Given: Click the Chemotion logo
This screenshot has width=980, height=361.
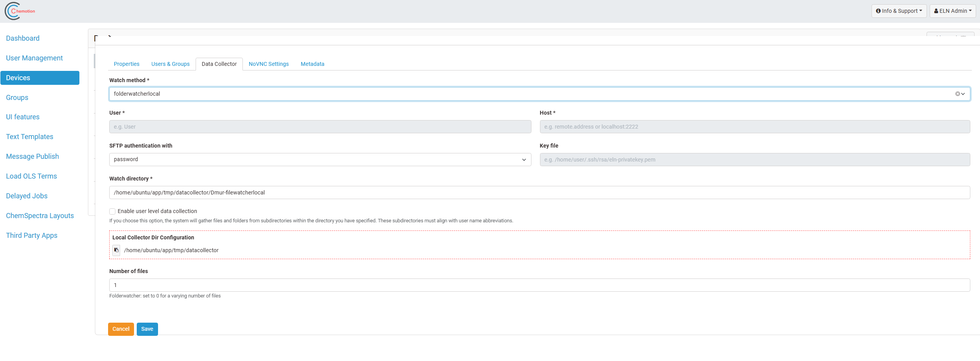Looking at the screenshot, I should tap(19, 11).
